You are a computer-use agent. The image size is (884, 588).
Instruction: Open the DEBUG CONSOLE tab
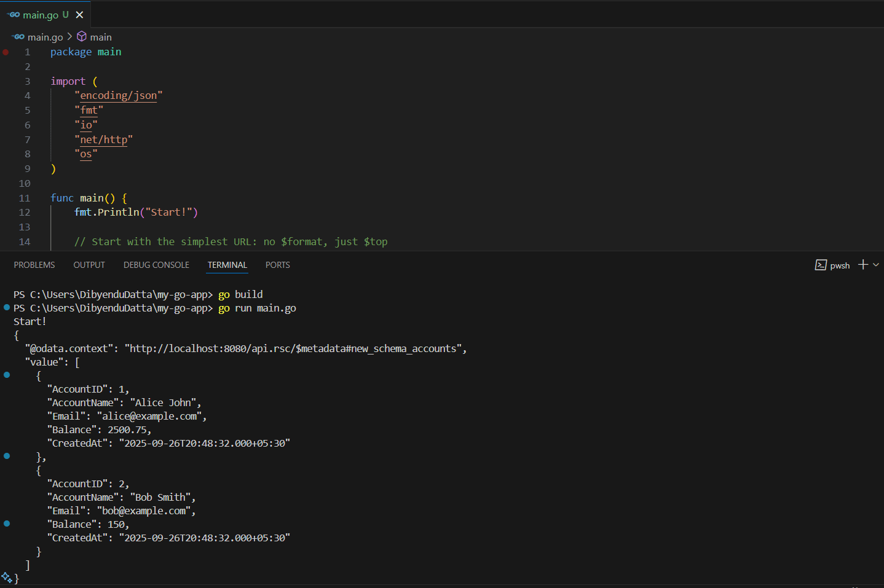click(156, 265)
